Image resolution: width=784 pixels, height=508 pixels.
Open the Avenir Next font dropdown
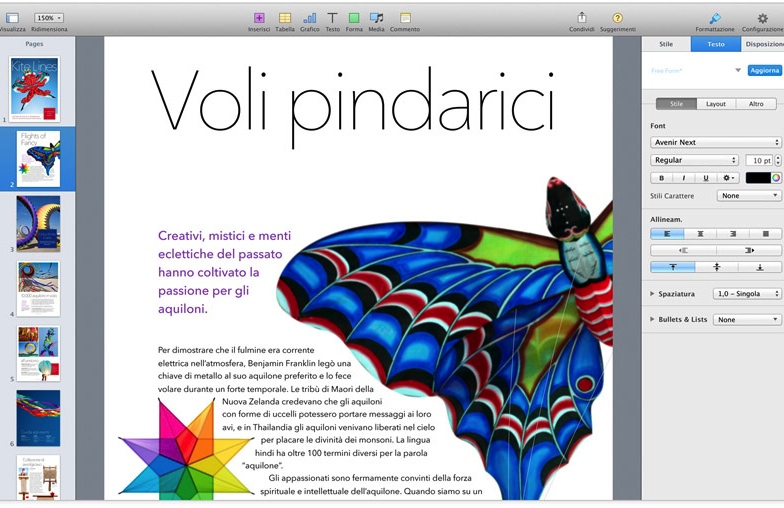(x=716, y=142)
